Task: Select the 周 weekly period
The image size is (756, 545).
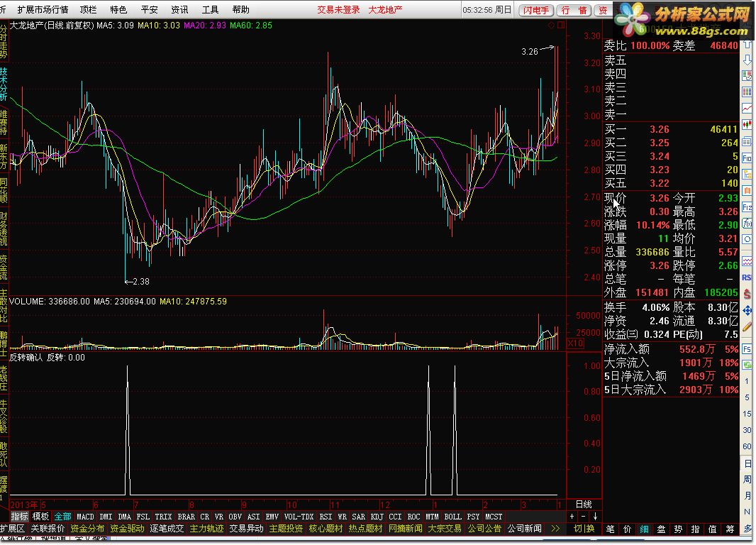Action: 747,480
